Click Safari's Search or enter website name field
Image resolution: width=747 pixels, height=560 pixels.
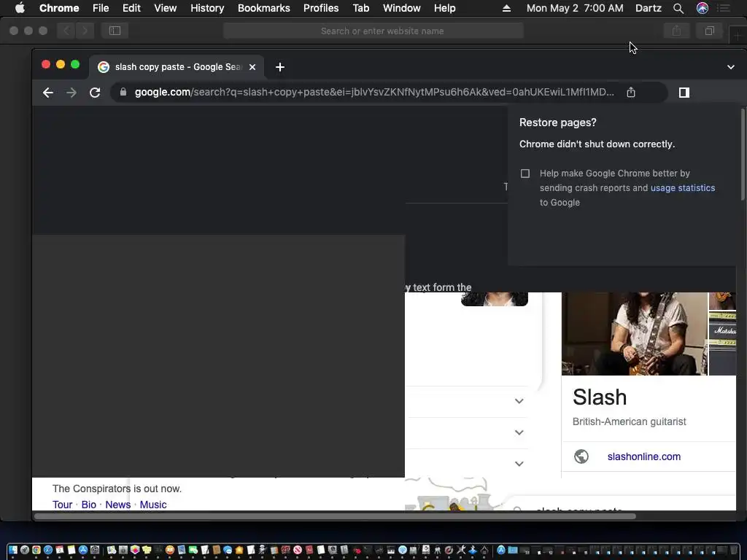pyautogui.click(x=373, y=31)
